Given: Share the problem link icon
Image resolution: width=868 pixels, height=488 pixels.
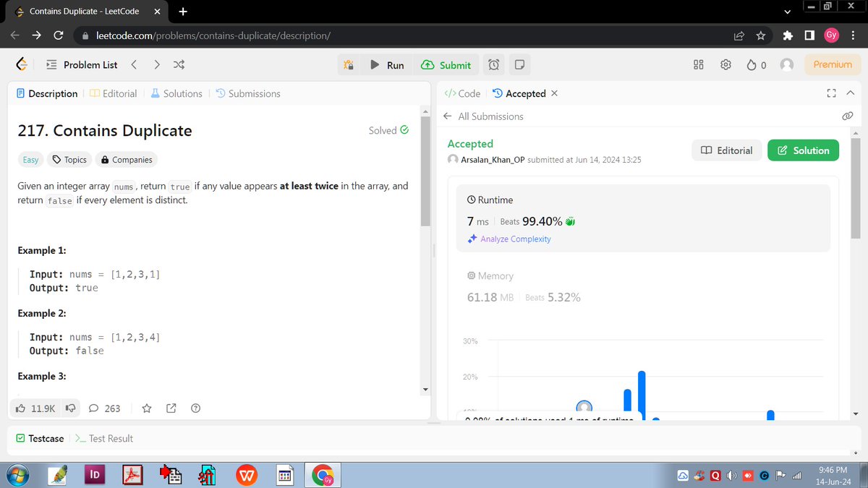Looking at the screenshot, I should pos(171,408).
